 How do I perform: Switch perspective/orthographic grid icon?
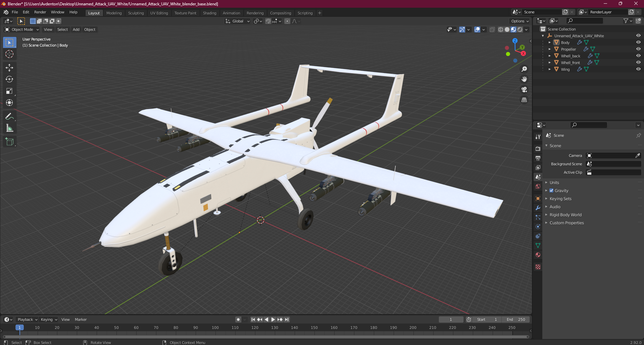point(524,100)
